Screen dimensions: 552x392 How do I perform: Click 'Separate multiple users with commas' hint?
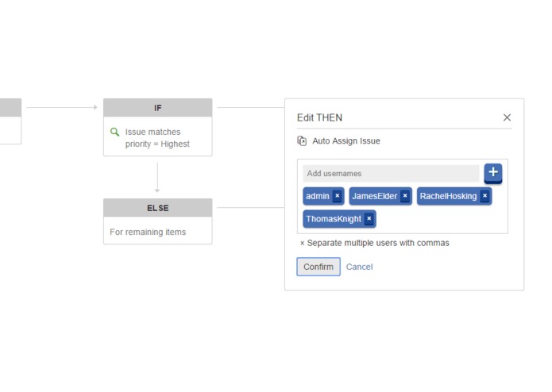tap(378, 243)
